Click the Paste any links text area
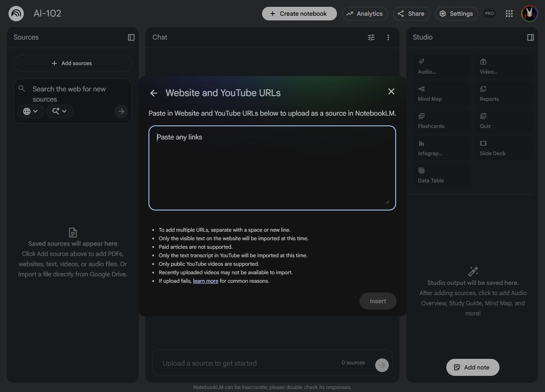Viewport: 545px width, 392px height. pyautogui.click(x=272, y=168)
